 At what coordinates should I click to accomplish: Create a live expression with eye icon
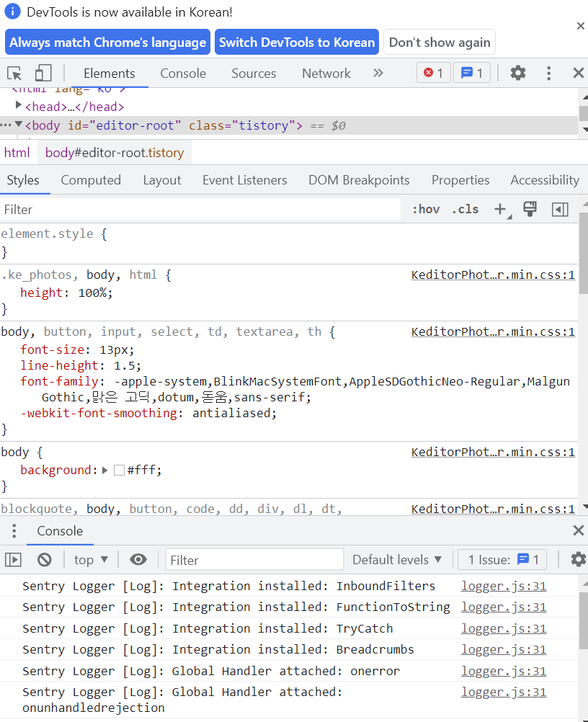138,559
